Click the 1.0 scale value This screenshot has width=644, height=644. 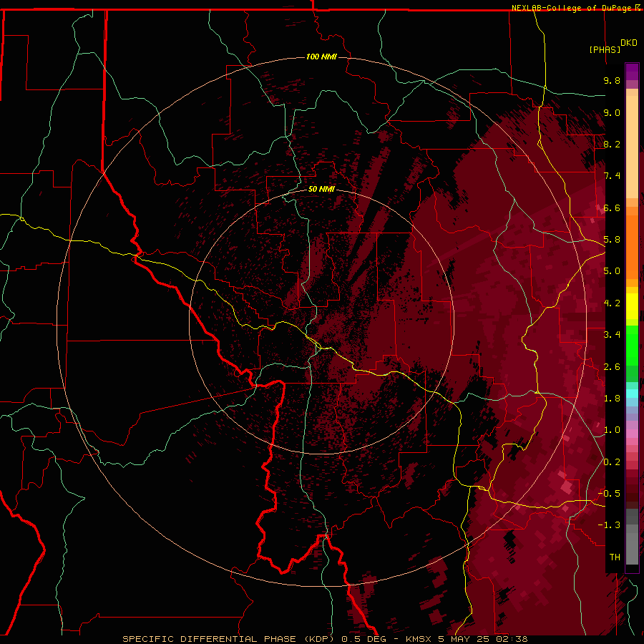(x=612, y=430)
